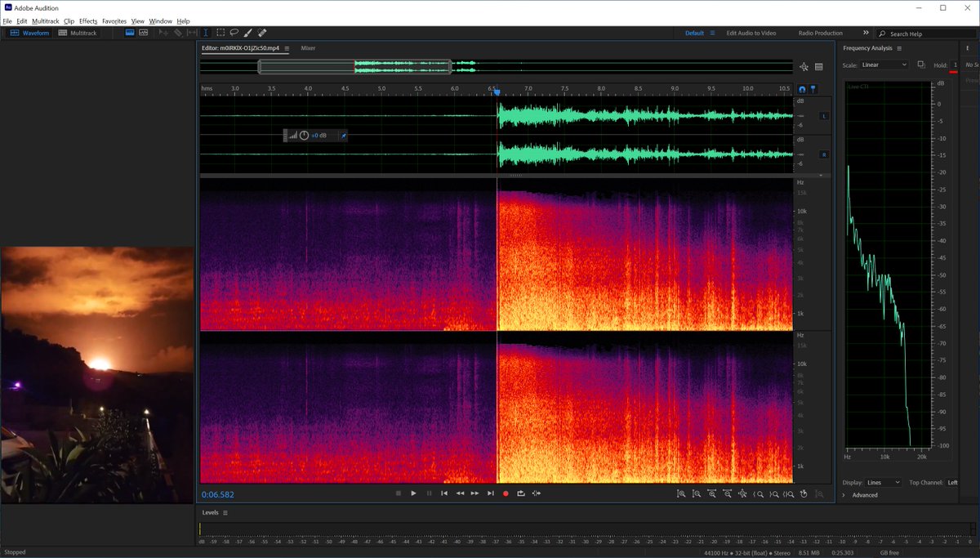Viewport: 980px width, 558px height.
Task: Start recording with the red Record button
Action: 506,493
